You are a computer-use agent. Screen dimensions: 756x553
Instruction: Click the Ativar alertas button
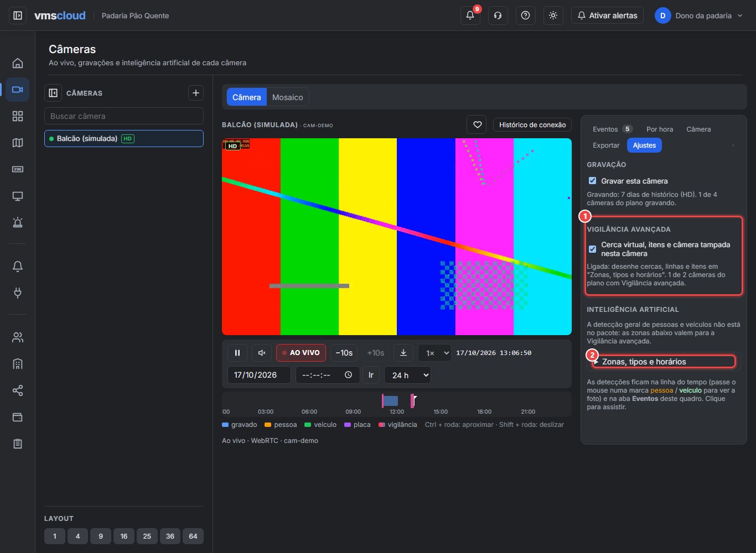click(608, 15)
